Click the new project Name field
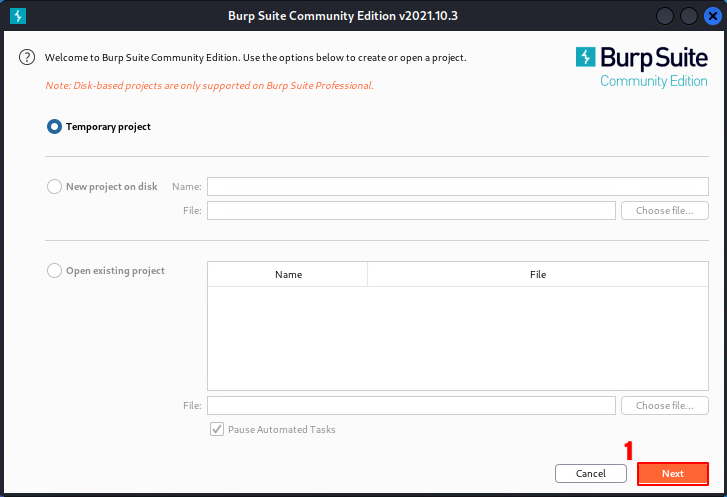727x497 pixels. (x=457, y=186)
